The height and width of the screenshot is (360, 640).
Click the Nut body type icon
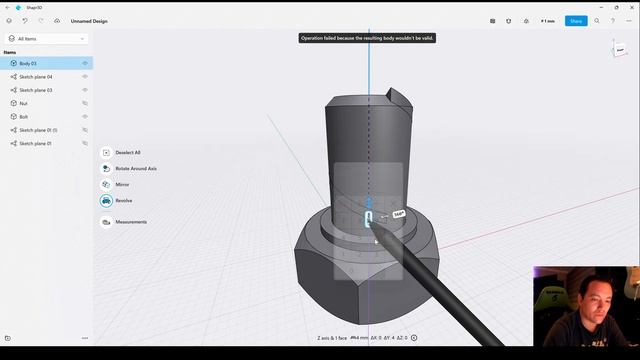(13, 103)
